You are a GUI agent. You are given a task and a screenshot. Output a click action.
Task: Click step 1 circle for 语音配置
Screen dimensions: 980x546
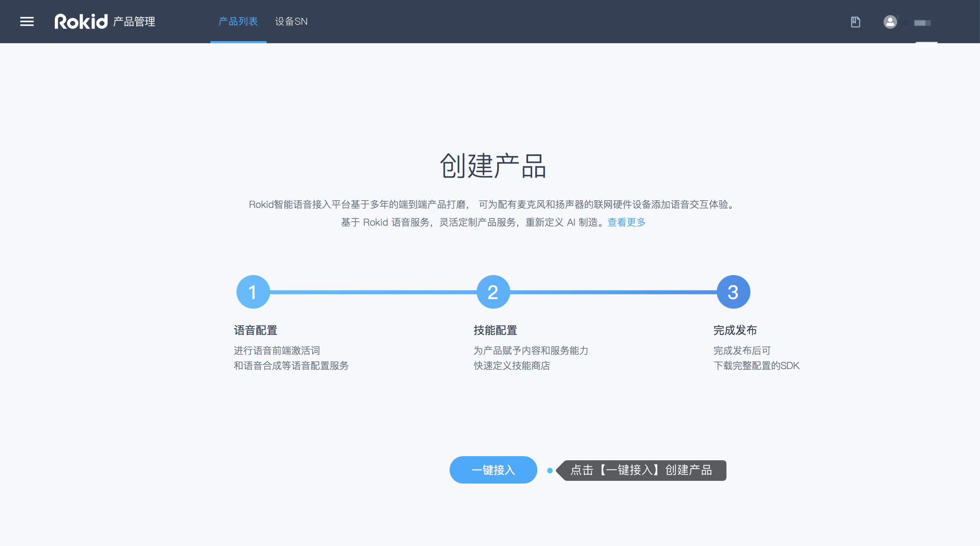[253, 292]
